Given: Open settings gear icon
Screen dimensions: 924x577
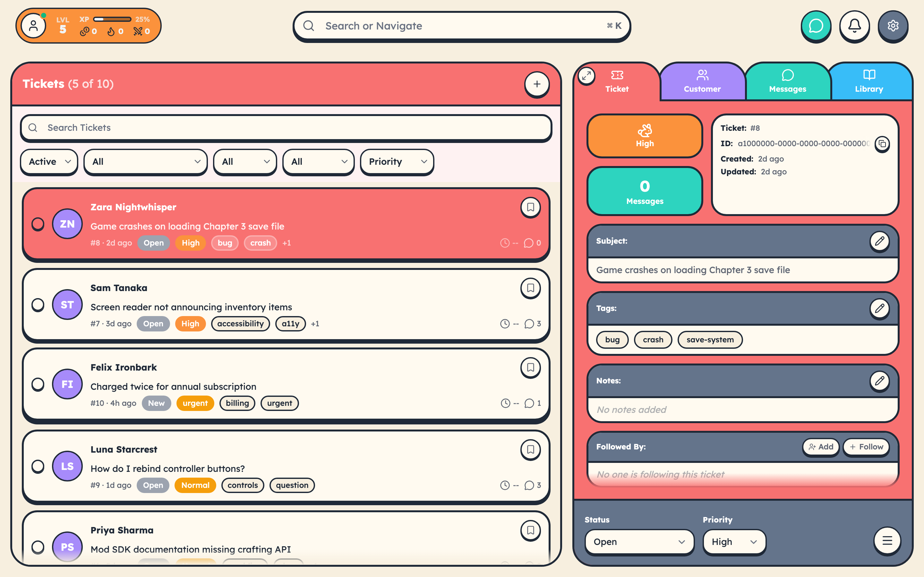Looking at the screenshot, I should (893, 26).
